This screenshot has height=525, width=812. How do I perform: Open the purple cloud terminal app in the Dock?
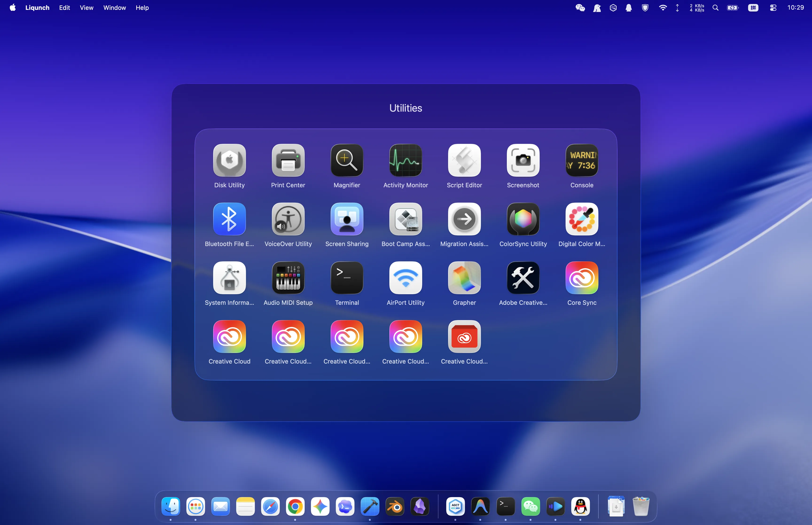345,506
